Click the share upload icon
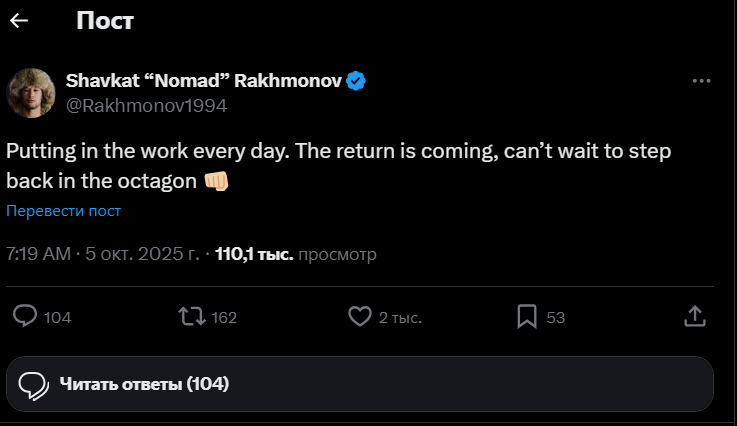The width and height of the screenshot is (737, 426). coord(694,317)
